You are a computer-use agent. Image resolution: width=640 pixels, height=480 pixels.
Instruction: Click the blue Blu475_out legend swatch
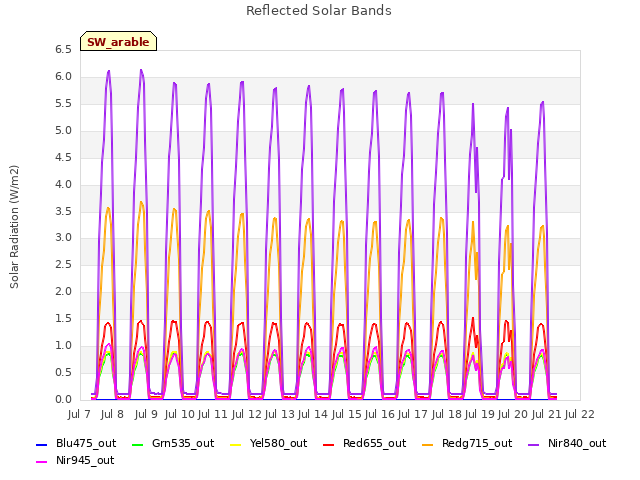pyautogui.click(x=42, y=444)
